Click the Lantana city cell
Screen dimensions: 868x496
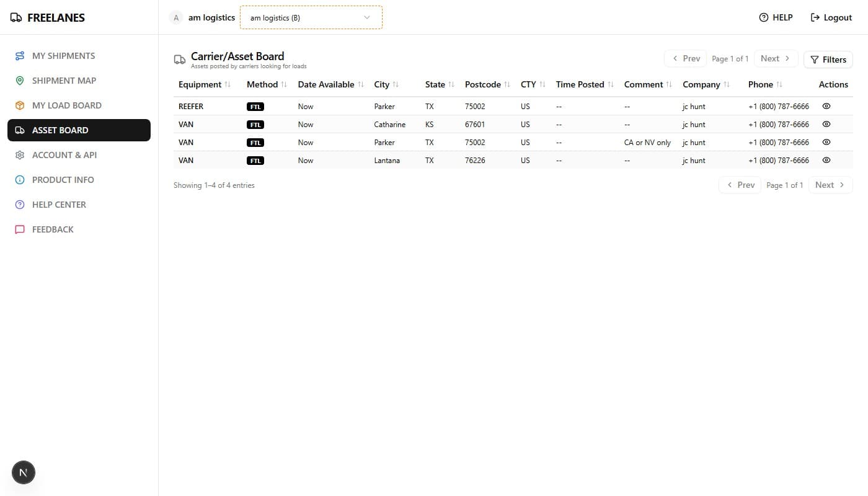[x=387, y=161]
